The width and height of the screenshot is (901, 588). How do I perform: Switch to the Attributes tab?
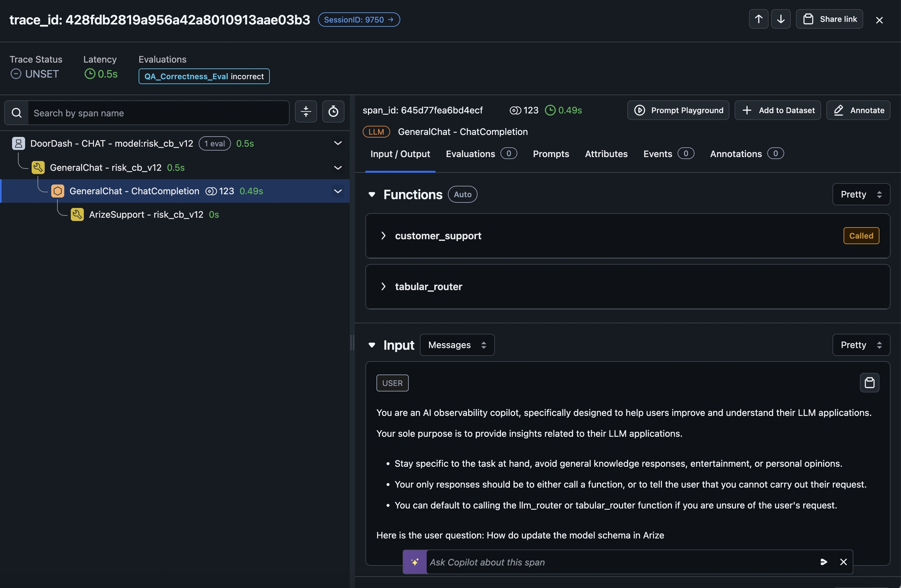click(x=606, y=154)
